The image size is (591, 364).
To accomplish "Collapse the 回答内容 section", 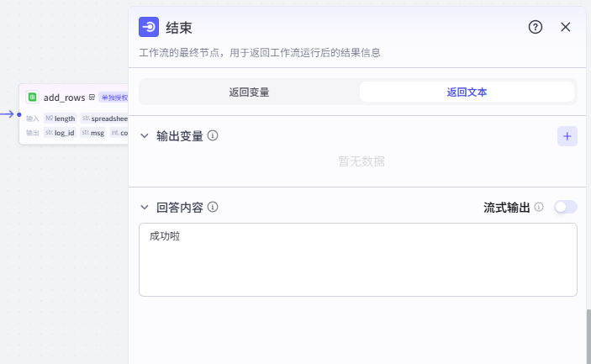I will pyautogui.click(x=145, y=207).
